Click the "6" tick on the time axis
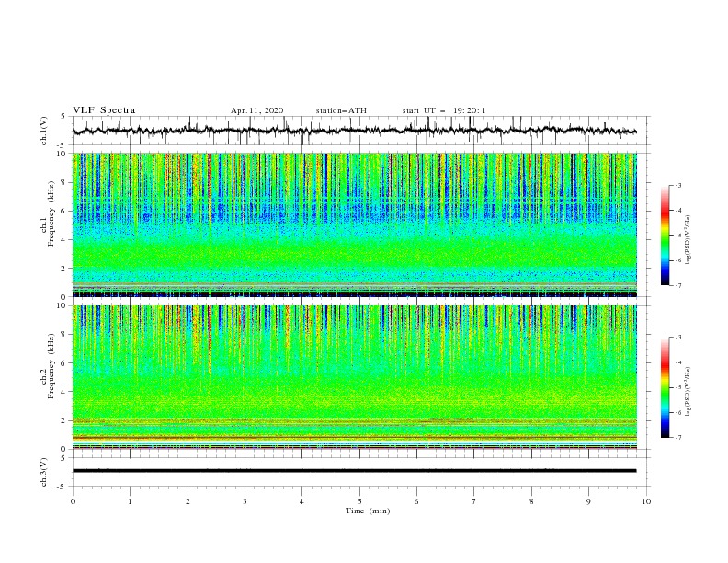 (x=416, y=501)
